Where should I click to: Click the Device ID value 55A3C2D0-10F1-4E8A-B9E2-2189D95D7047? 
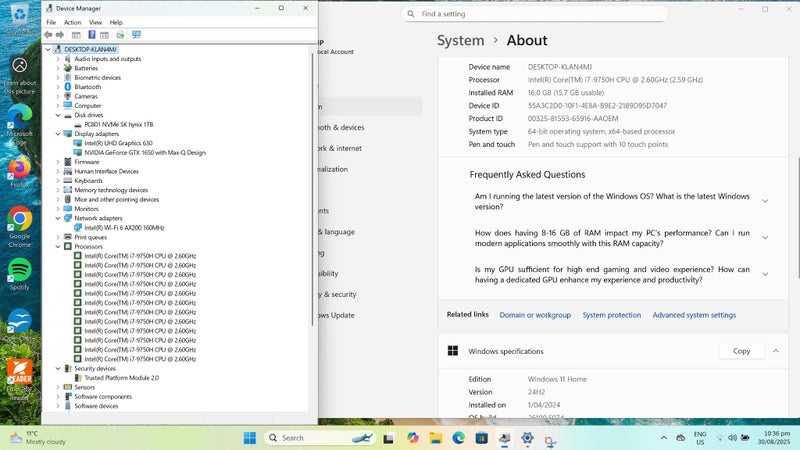[597, 106]
